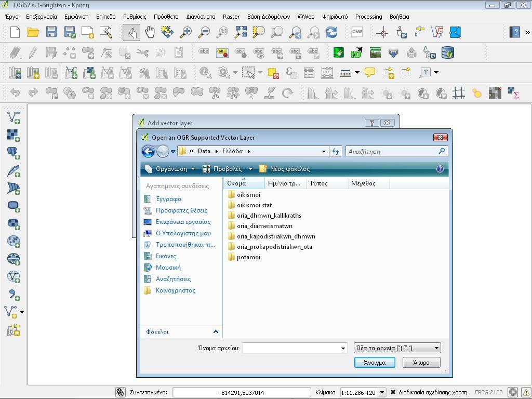Open the Επιφάνεια εργασίας favorite link
Viewport: 532px width, 399px height.
click(183, 221)
